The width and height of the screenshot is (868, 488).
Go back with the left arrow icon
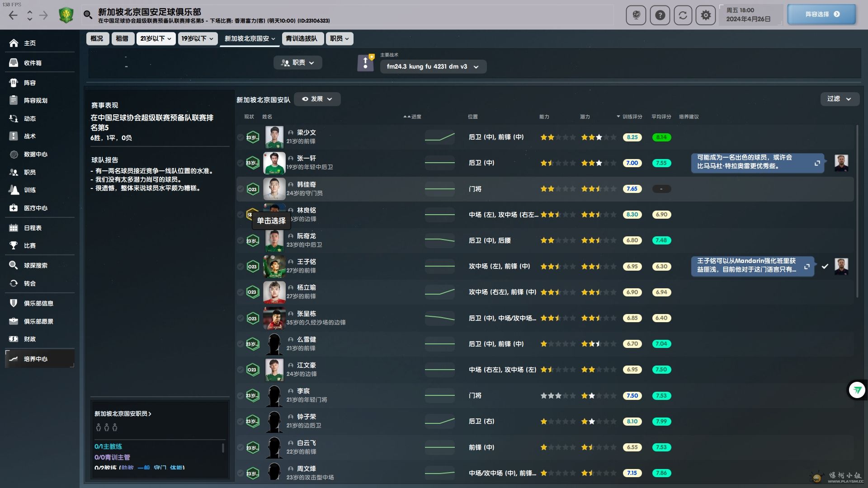coord(13,15)
